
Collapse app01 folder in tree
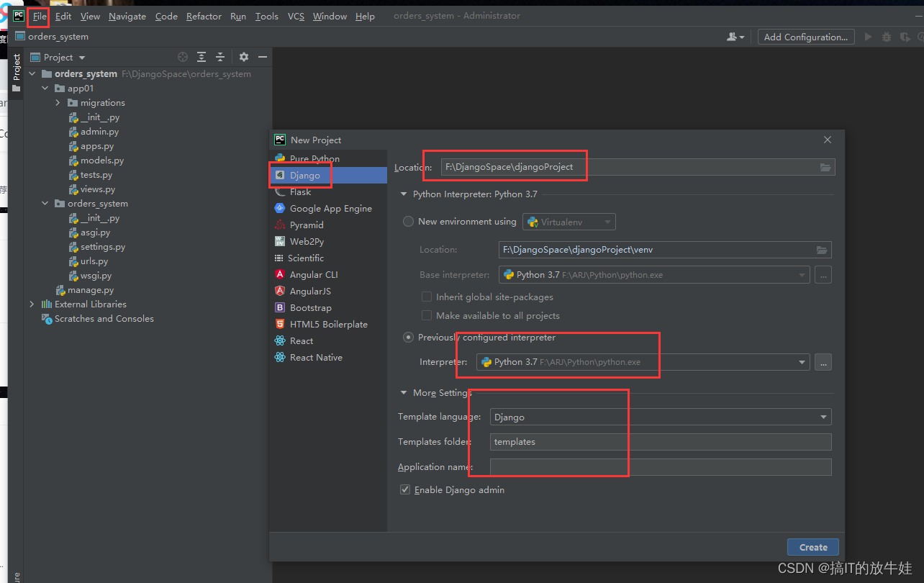[45, 89]
